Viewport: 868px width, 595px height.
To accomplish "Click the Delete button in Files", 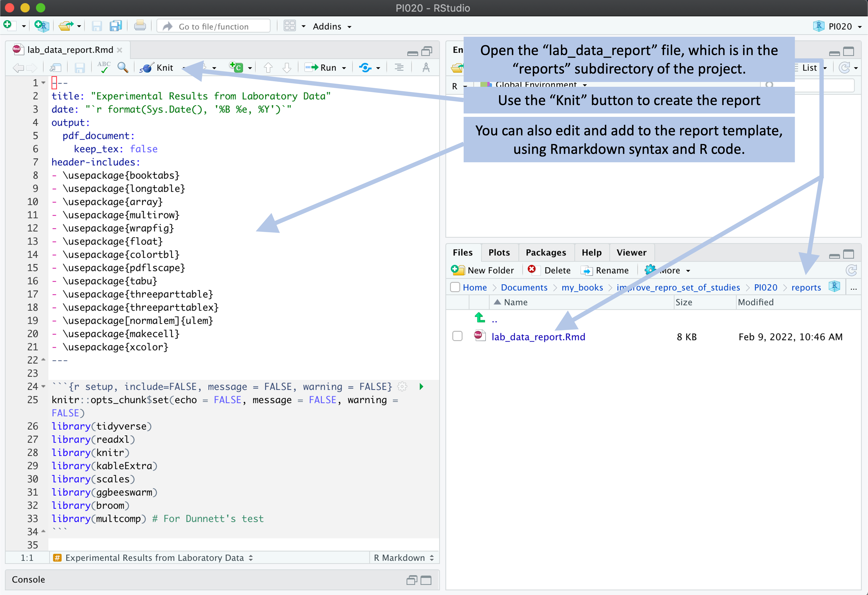I will [550, 270].
